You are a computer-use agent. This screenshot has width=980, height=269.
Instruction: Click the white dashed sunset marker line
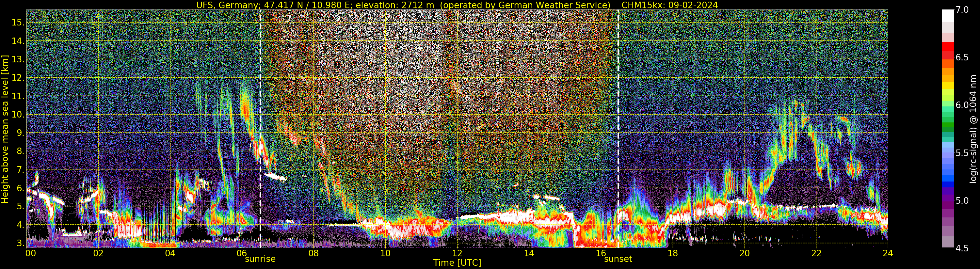618,129
